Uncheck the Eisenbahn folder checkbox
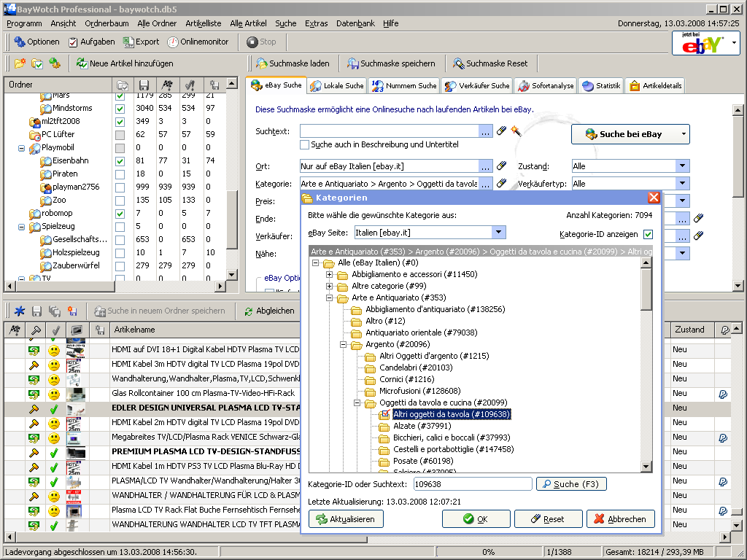 (x=120, y=161)
